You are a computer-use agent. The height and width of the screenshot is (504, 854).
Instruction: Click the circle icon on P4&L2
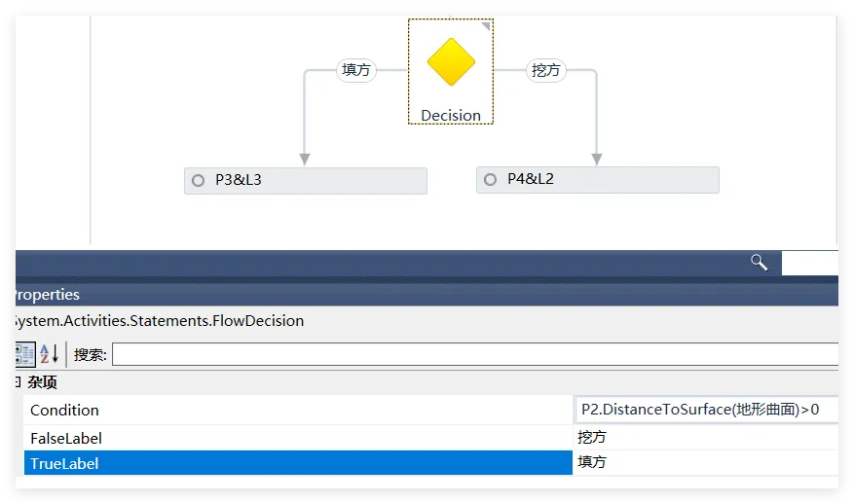click(x=491, y=180)
